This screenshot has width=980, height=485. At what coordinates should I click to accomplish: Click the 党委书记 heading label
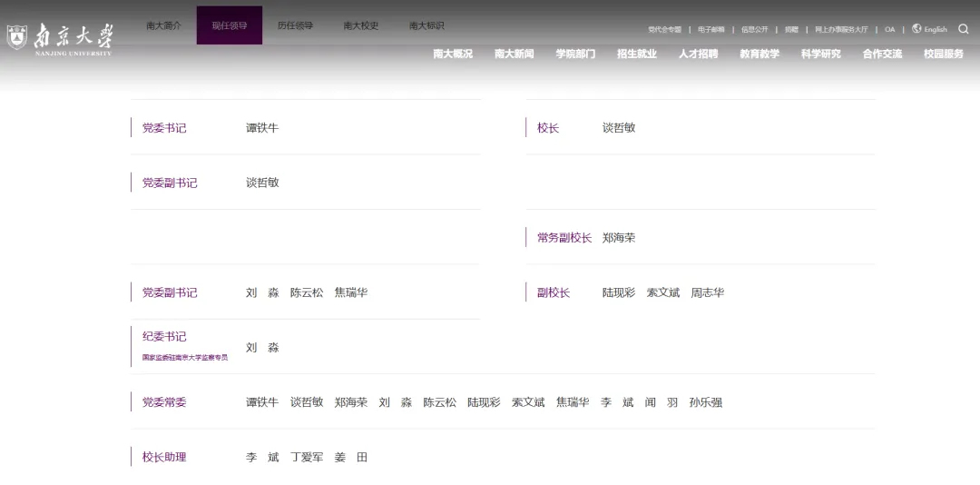pos(164,128)
